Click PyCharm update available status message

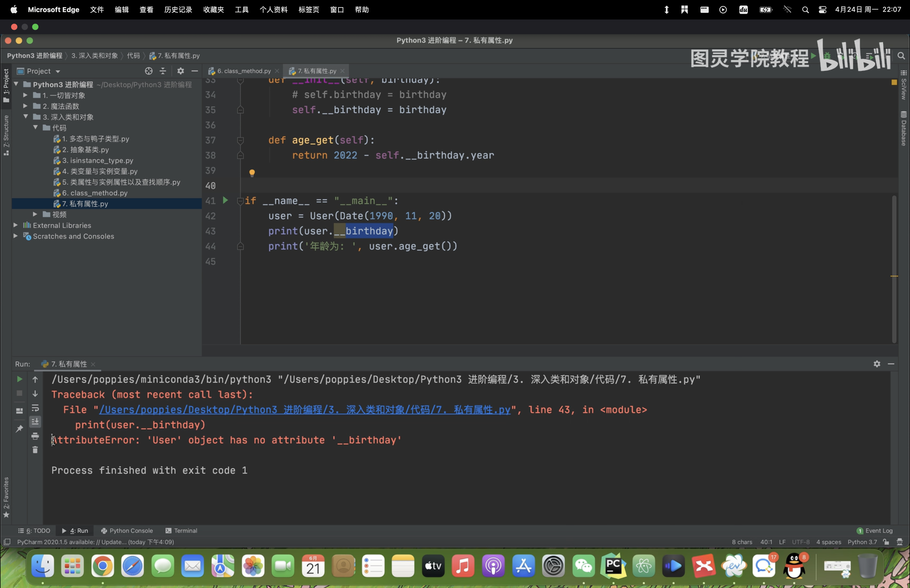pyautogui.click(x=96, y=542)
